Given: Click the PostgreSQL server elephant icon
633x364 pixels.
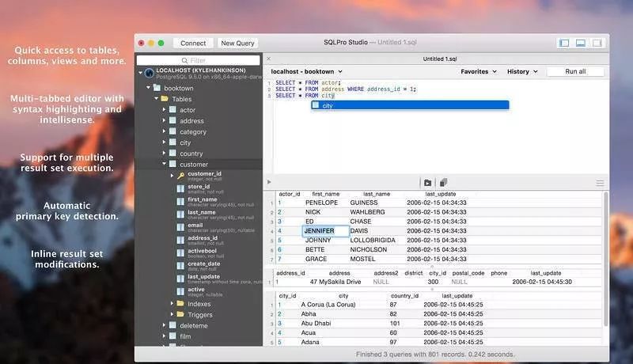Looking at the screenshot, I should tap(150, 73).
